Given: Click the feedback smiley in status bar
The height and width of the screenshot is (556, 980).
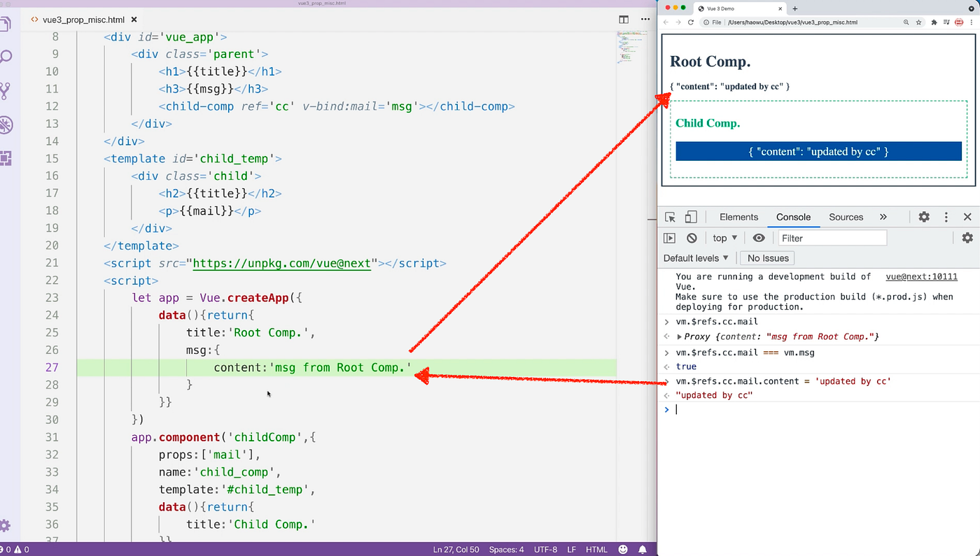Looking at the screenshot, I should tap(623, 550).
